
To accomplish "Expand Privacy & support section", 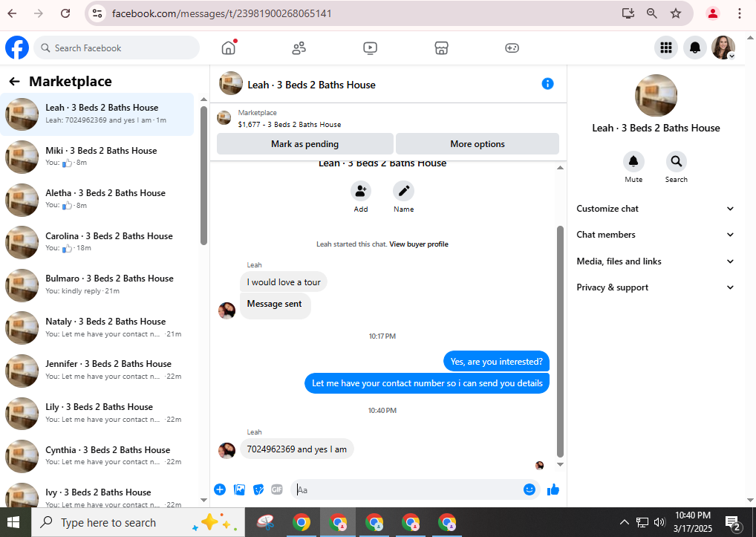I will coord(656,287).
